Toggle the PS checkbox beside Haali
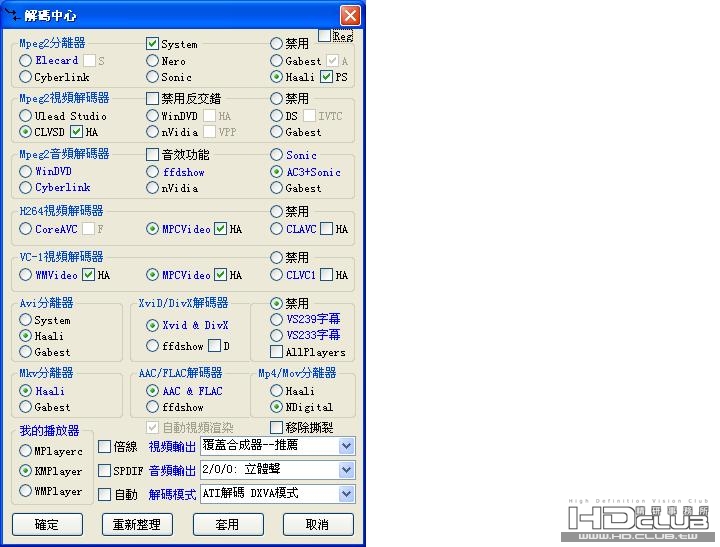This screenshot has height=547, width=720. point(326,76)
